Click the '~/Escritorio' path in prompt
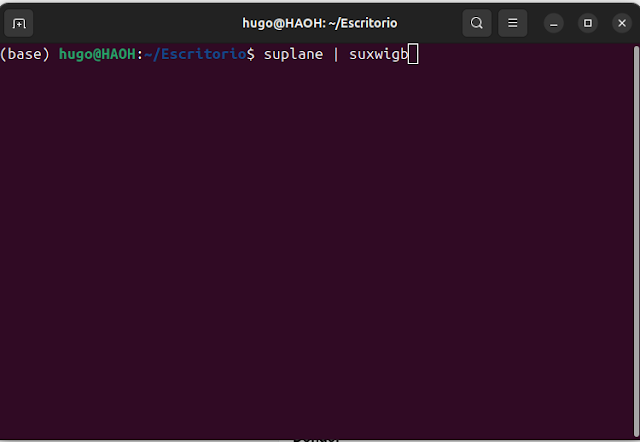Image resolution: width=640 pixels, height=442 pixels. click(195, 54)
